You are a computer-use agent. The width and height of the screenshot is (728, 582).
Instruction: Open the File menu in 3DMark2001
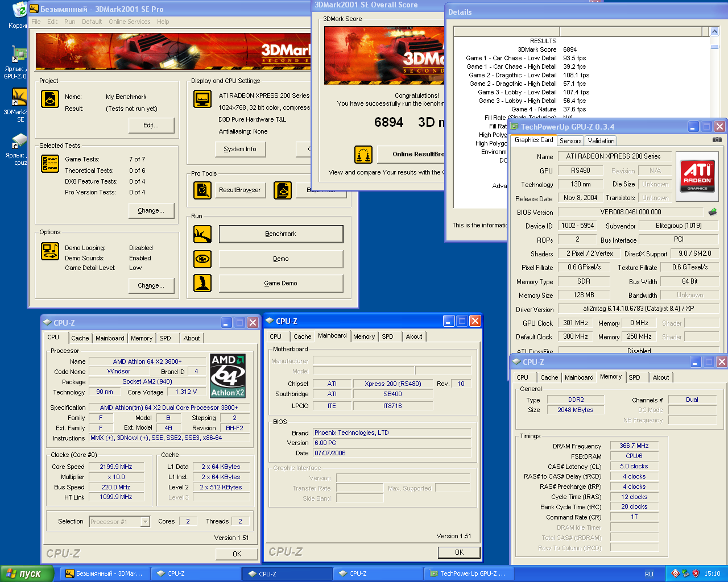coord(36,22)
